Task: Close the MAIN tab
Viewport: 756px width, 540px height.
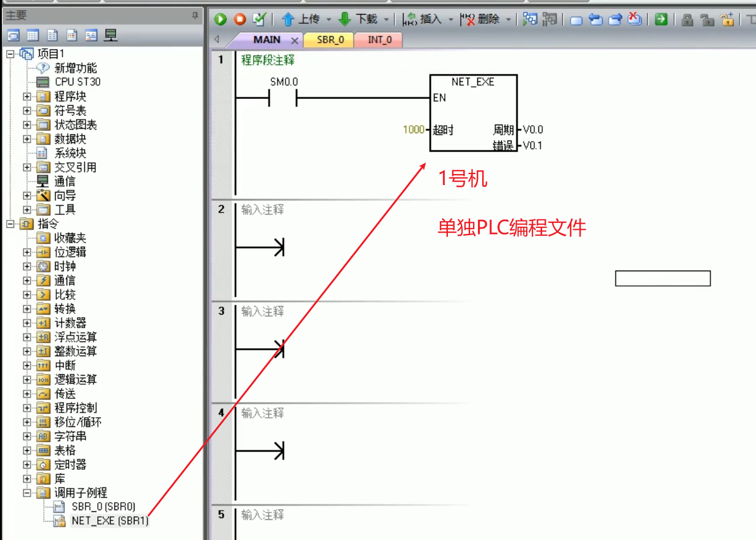Action: pyautogui.click(x=295, y=40)
